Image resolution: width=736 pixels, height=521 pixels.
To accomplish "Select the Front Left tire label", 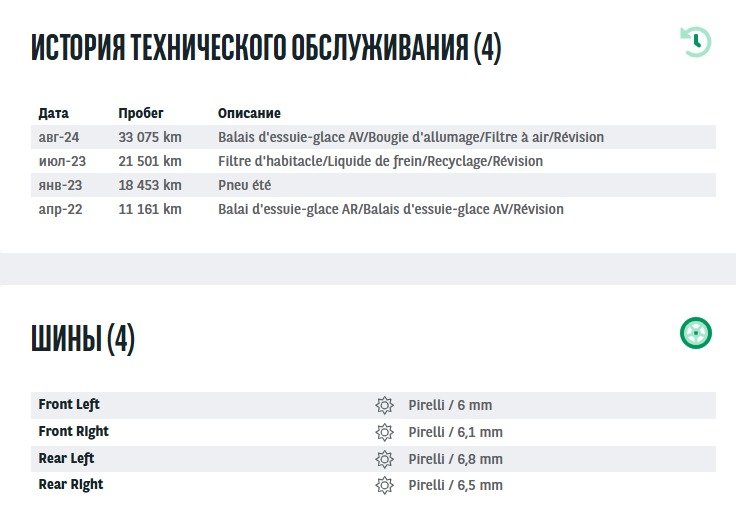I will [69, 405].
